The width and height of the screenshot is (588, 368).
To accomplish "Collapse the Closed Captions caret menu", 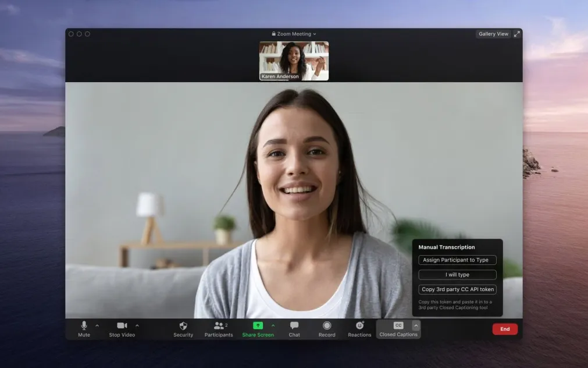I will coord(416,325).
